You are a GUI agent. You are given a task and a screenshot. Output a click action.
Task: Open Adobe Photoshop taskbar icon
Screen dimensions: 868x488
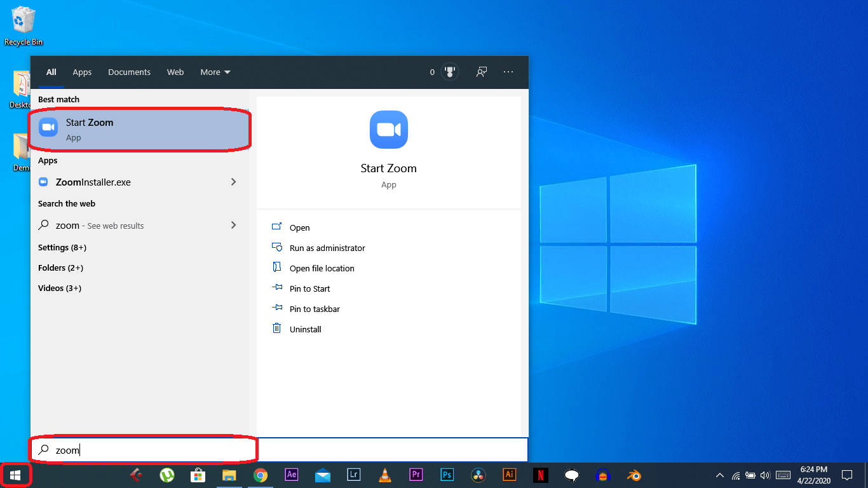447,475
